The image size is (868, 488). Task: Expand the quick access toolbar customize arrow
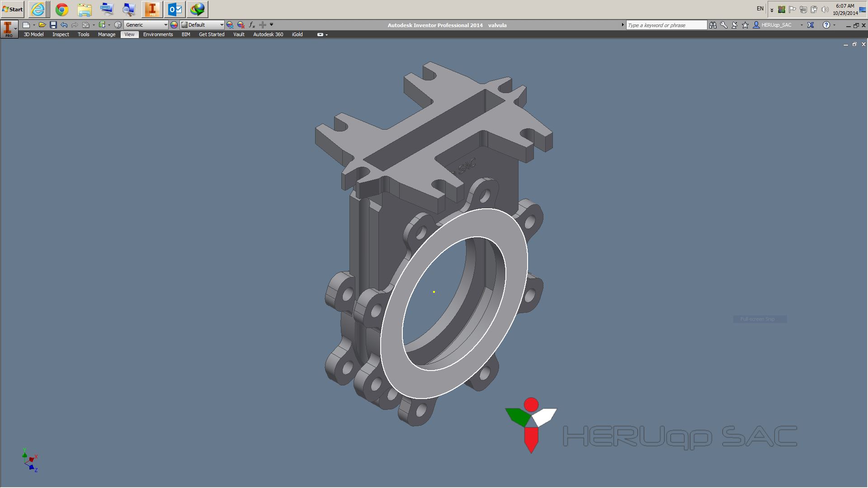click(271, 25)
